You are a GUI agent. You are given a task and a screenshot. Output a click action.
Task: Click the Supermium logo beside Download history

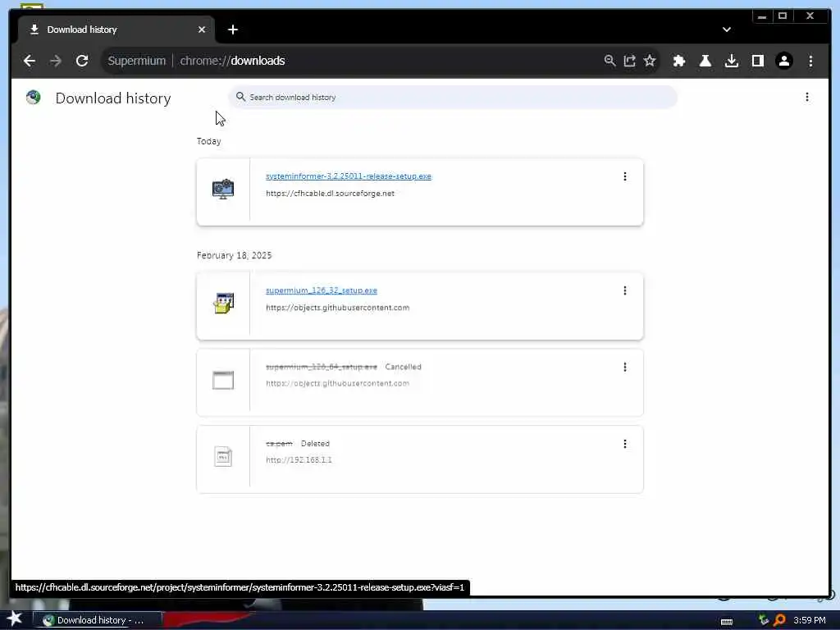(x=33, y=97)
